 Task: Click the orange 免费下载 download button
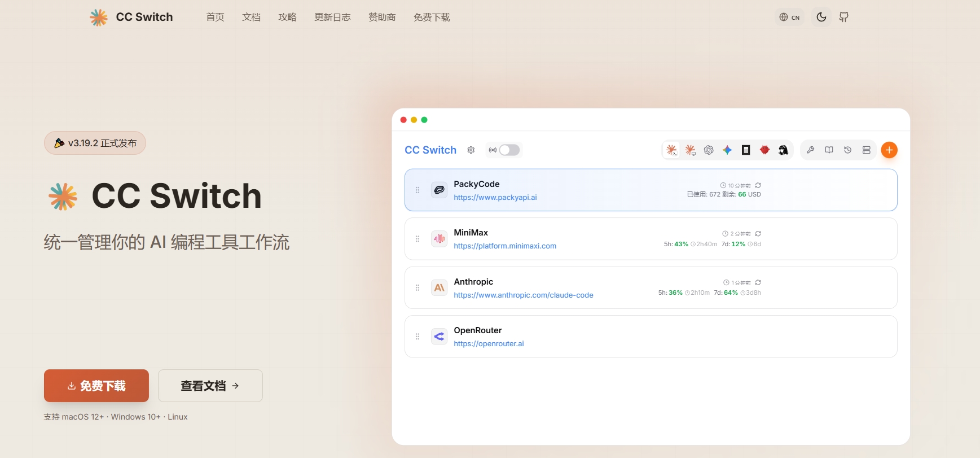96,386
